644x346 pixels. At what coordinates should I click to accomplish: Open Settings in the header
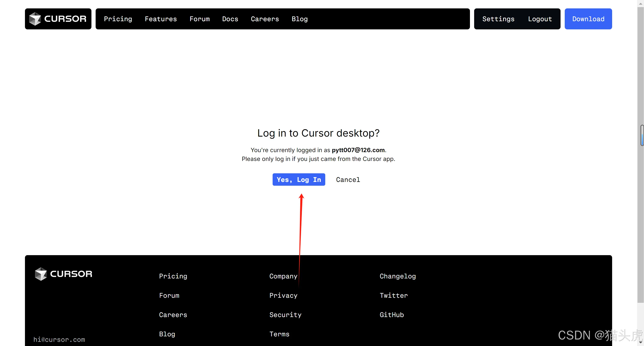[x=498, y=19]
